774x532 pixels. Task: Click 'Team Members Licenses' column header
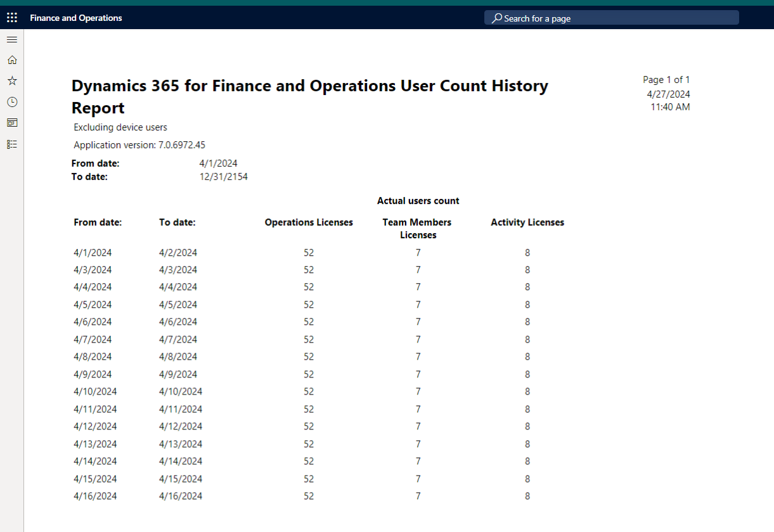tap(418, 229)
